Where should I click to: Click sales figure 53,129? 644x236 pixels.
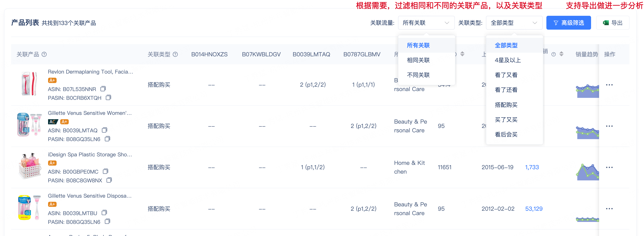pyautogui.click(x=534, y=209)
